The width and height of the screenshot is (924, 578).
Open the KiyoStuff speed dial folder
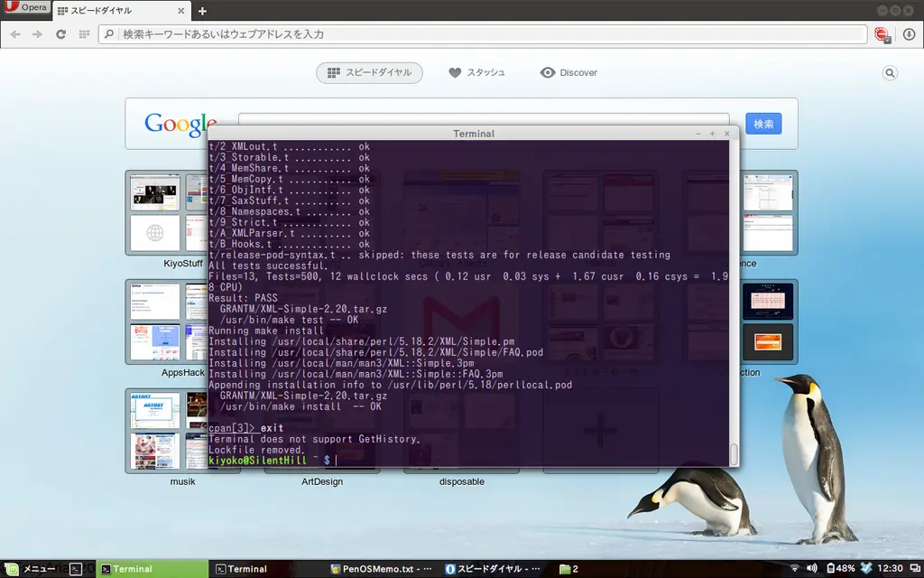[x=167, y=213]
